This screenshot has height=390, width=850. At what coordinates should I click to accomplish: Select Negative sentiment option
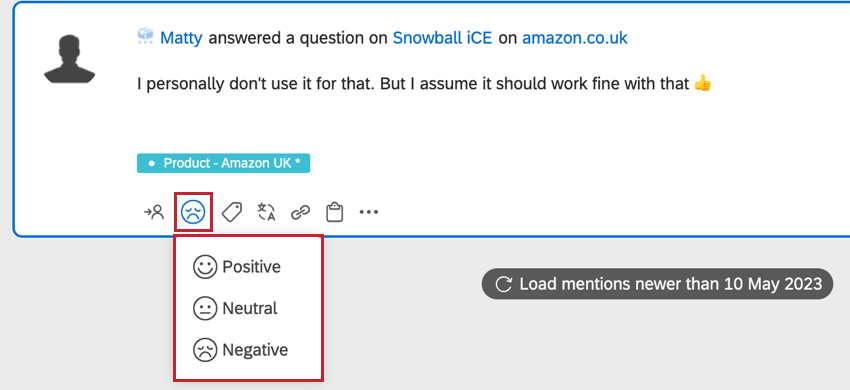(240, 350)
